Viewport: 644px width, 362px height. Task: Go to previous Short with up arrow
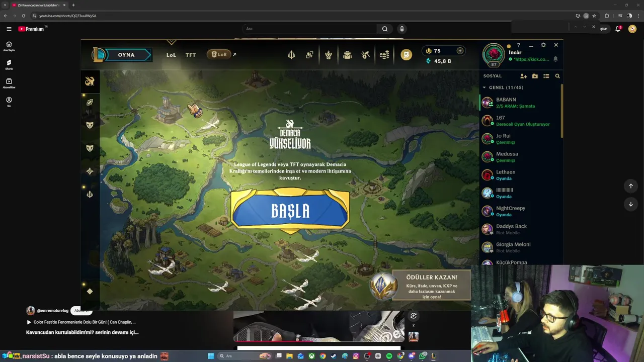pyautogui.click(x=631, y=186)
